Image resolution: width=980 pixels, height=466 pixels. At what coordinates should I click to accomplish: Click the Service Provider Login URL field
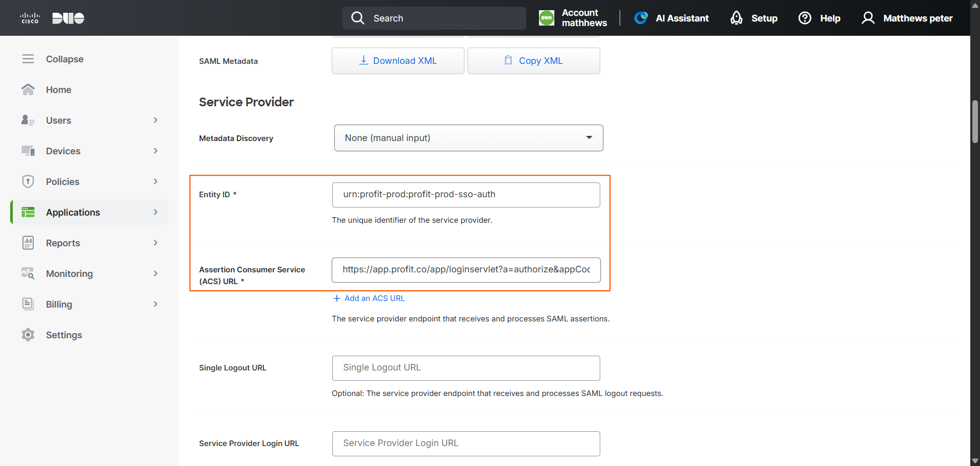466,444
